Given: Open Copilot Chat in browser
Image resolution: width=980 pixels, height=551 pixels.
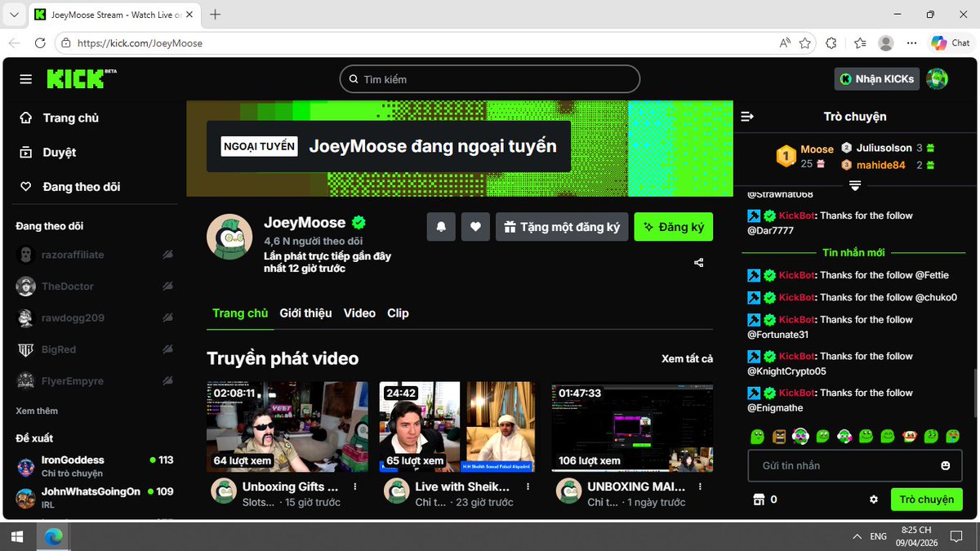Looking at the screenshot, I should coord(951,43).
